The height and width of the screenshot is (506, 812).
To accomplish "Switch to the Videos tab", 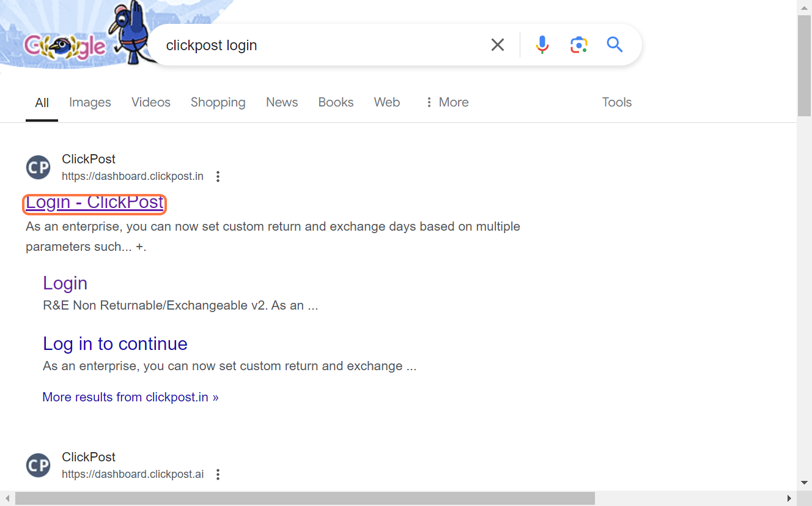I will 150,102.
